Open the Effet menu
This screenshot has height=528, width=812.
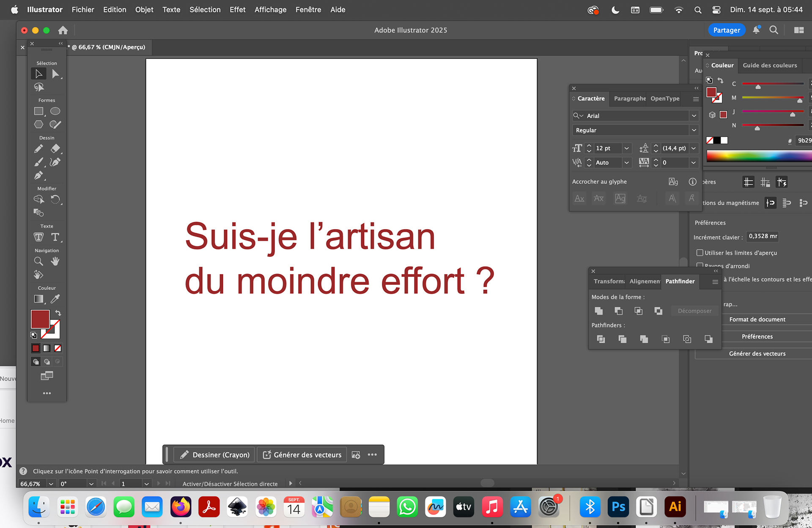pos(237,9)
